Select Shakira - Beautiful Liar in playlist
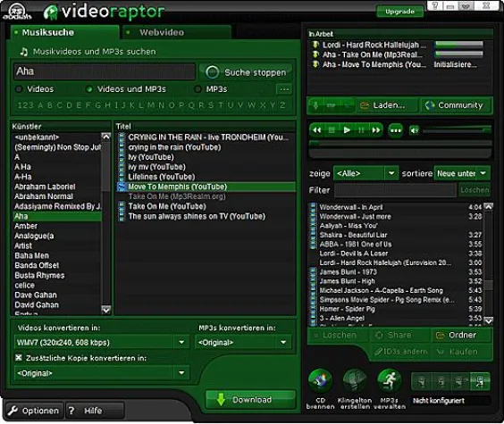 [396, 235]
